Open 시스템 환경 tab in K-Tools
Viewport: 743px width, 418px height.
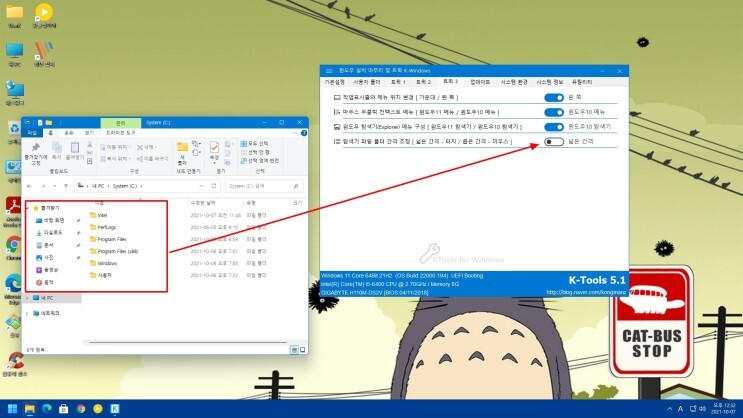(x=514, y=82)
